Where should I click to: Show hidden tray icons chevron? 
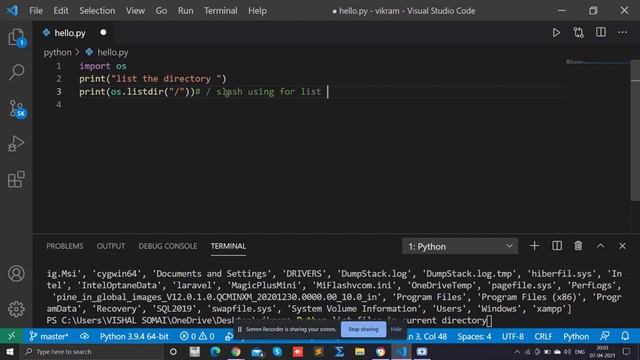[x=517, y=351]
